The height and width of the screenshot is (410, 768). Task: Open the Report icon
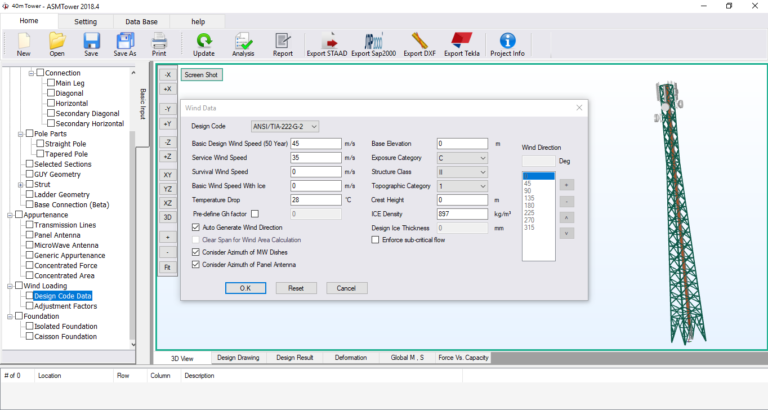point(283,45)
